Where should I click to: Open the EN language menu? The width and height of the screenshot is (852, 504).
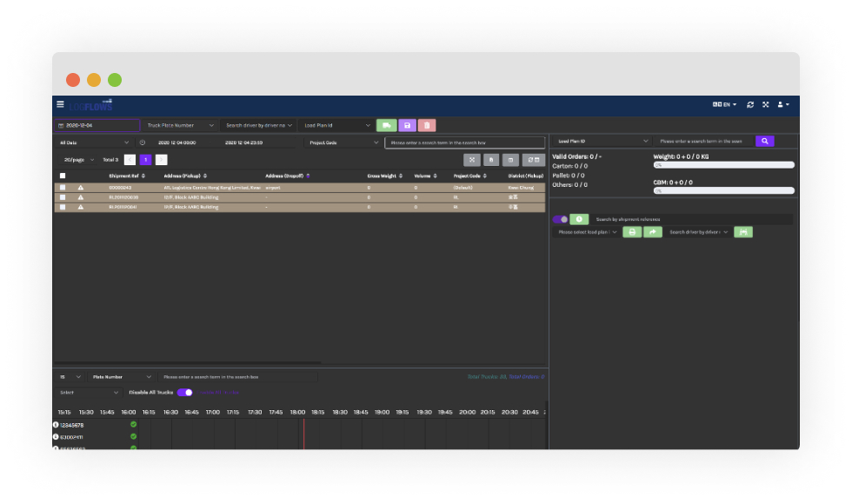coord(724,104)
